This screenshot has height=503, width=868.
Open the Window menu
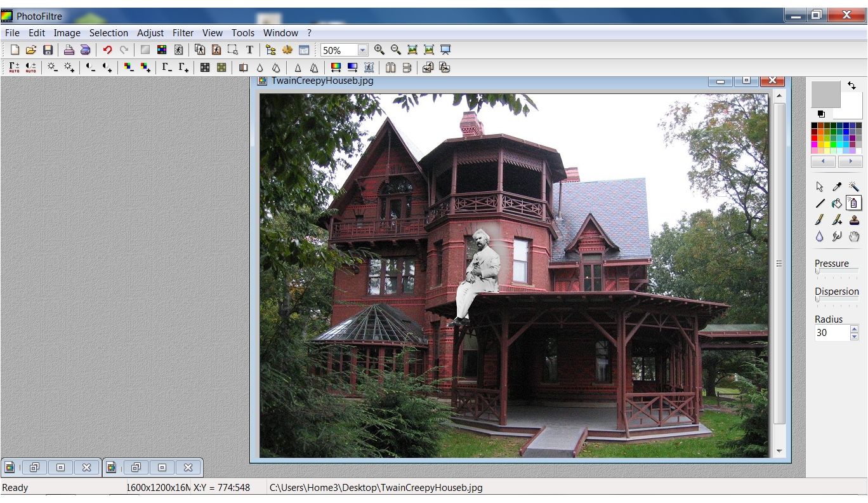click(280, 33)
